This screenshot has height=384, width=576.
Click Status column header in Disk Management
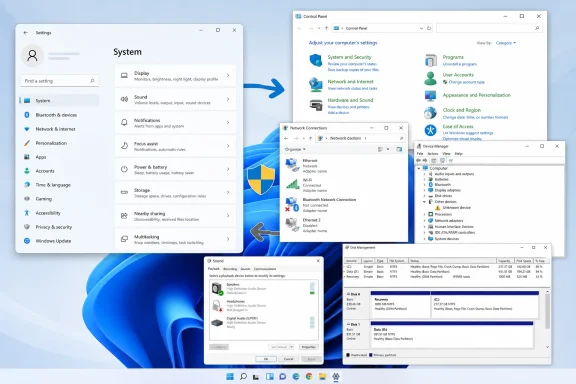[x=452, y=261]
